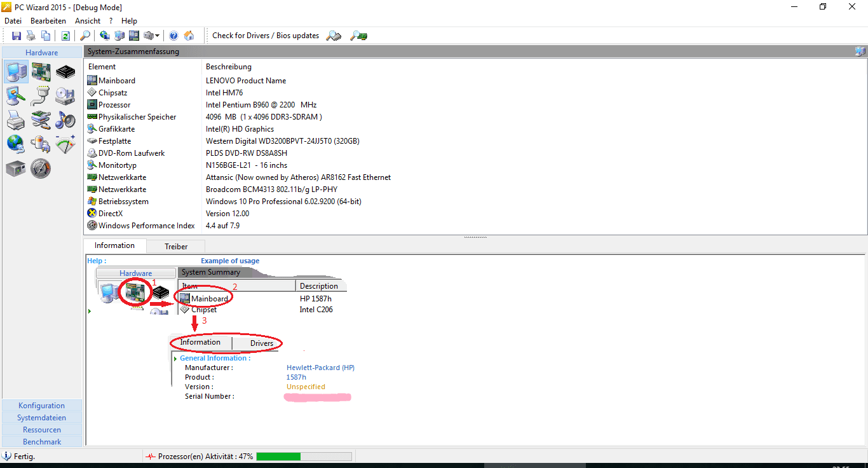The width and height of the screenshot is (868, 468).
Task: Open the Konfiguration category
Action: tap(42, 406)
